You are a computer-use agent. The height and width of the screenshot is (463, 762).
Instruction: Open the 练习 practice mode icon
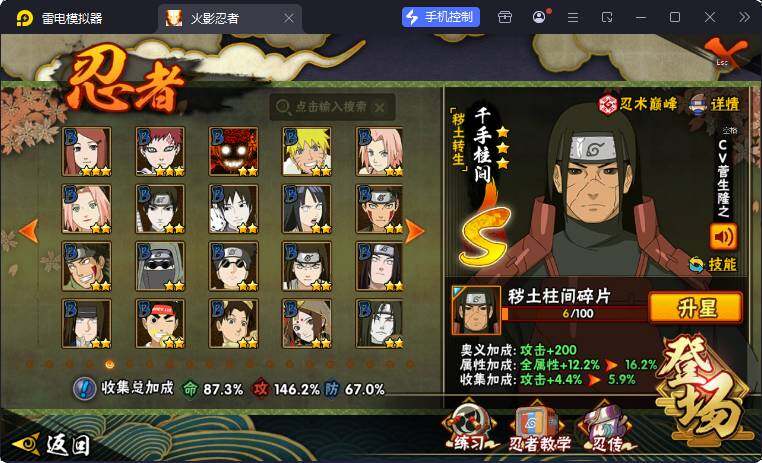pos(469,426)
